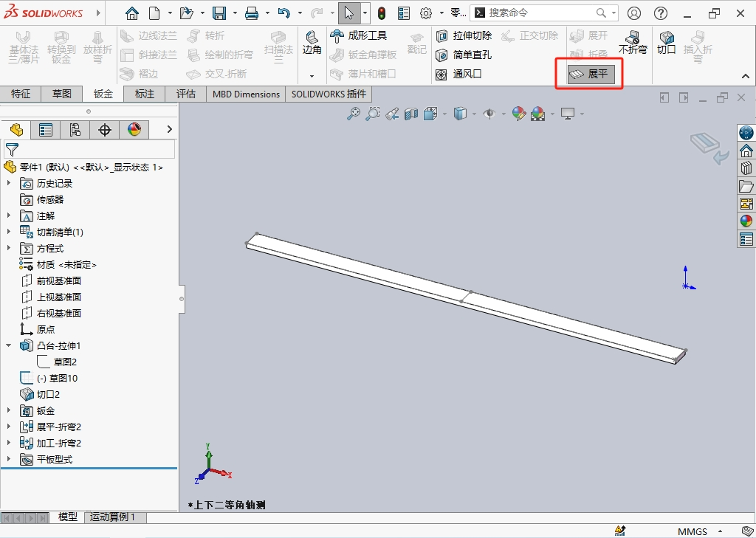Viewport: 756px width, 538px height.
Task: Switch to the 运动算例 1 tab
Action: tap(112, 517)
